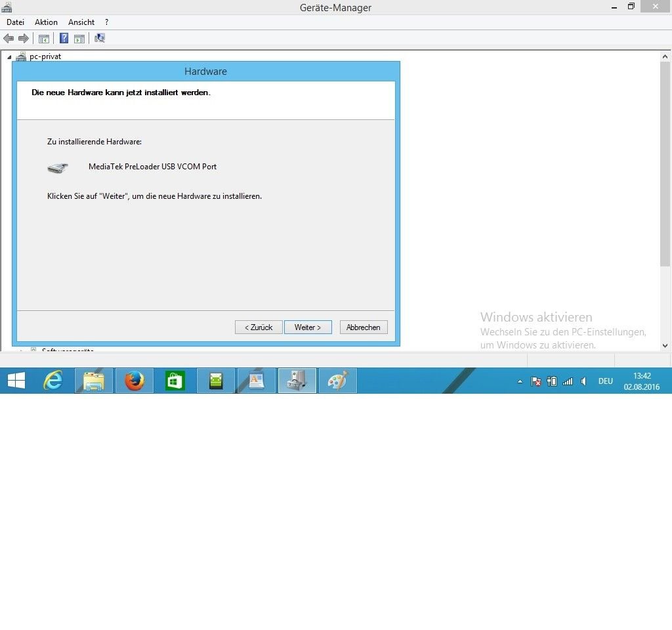Open the network signal tray icon
The height and width of the screenshot is (630, 672).
pyautogui.click(x=568, y=381)
